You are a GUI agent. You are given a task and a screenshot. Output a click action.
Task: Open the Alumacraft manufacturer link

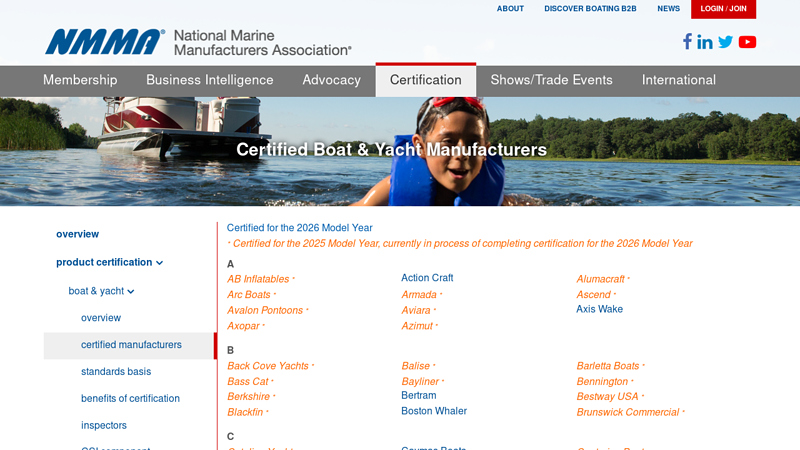tap(601, 279)
